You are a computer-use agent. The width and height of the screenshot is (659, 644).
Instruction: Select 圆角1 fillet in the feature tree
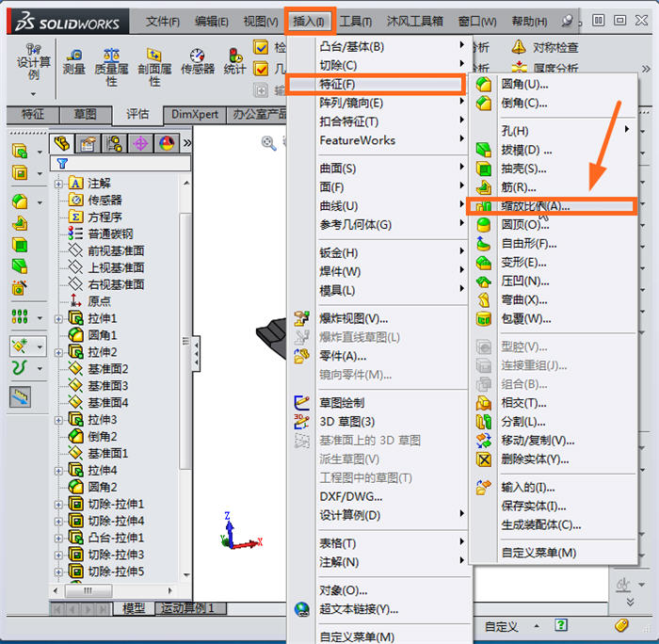coord(103,335)
